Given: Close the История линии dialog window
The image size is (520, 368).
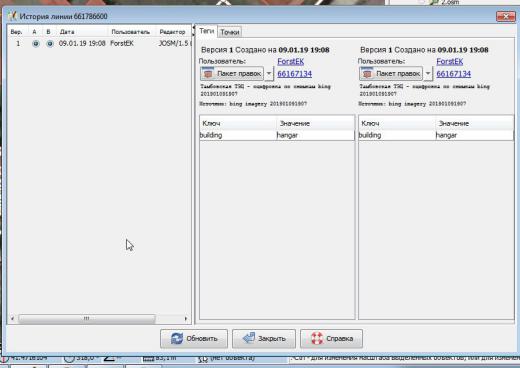Looking at the screenshot, I should click(x=506, y=16).
